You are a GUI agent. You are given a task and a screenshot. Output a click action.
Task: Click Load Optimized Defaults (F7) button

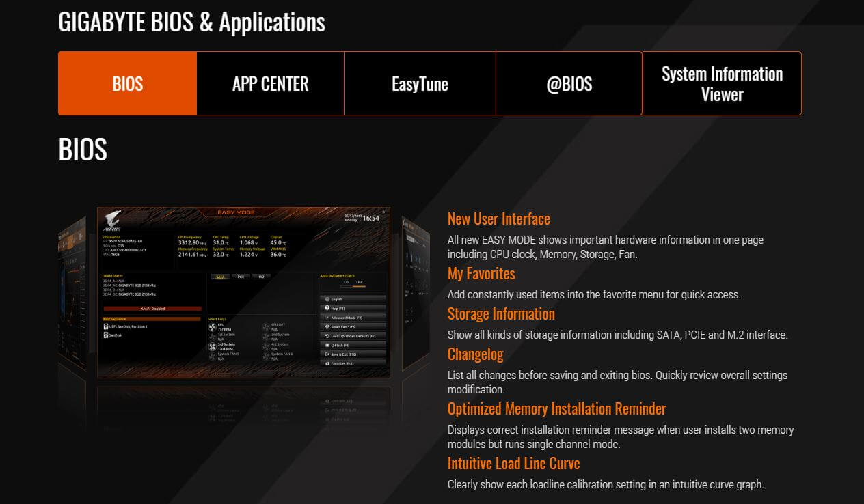[x=353, y=336]
